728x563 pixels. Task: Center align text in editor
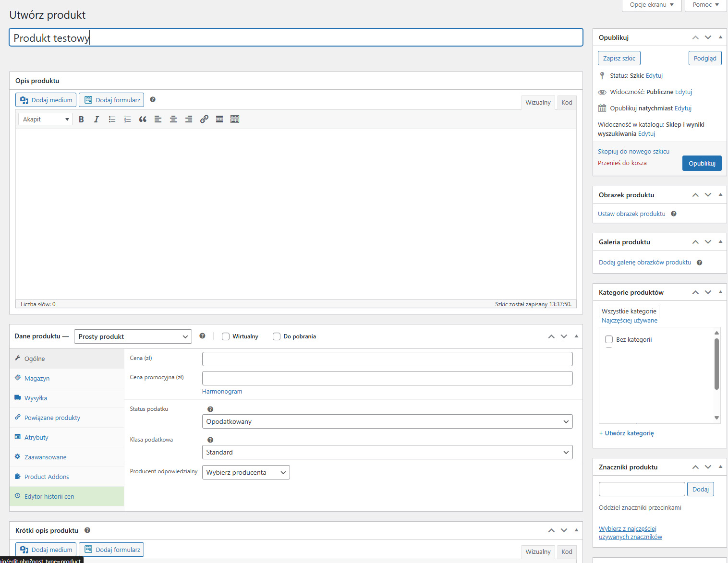click(x=173, y=120)
